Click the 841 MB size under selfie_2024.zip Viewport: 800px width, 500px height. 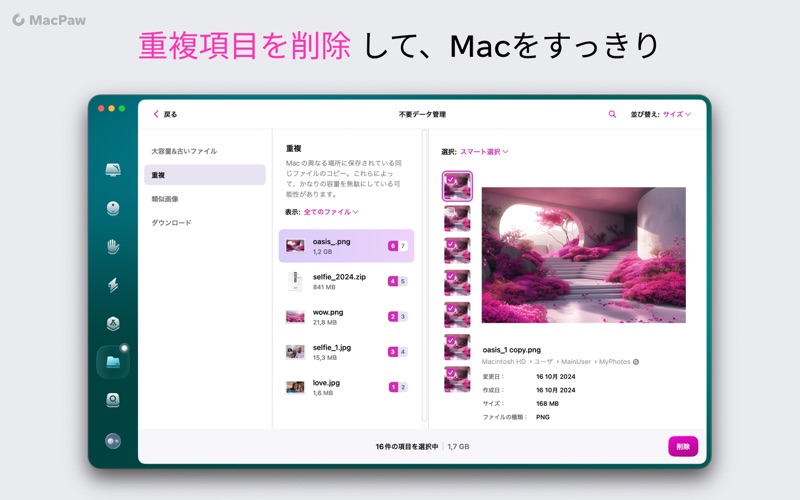point(324,287)
